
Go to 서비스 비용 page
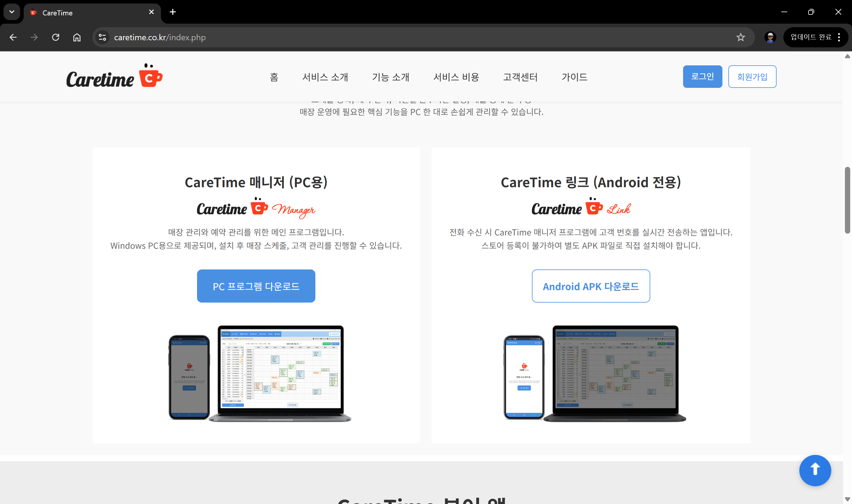pos(456,77)
